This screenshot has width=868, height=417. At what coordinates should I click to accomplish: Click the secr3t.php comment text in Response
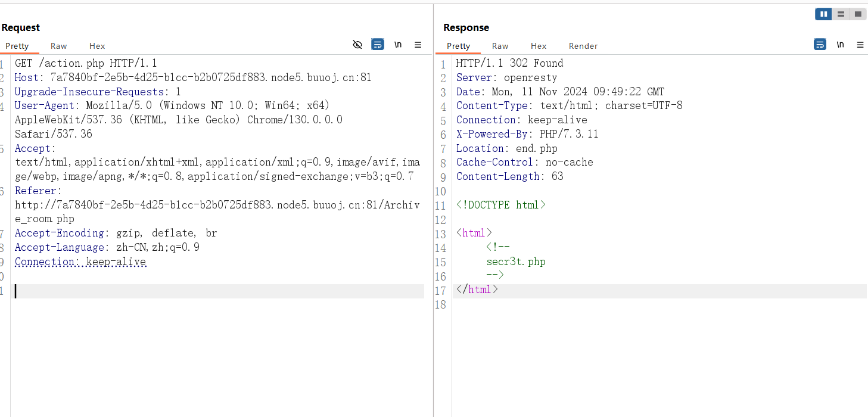515,262
